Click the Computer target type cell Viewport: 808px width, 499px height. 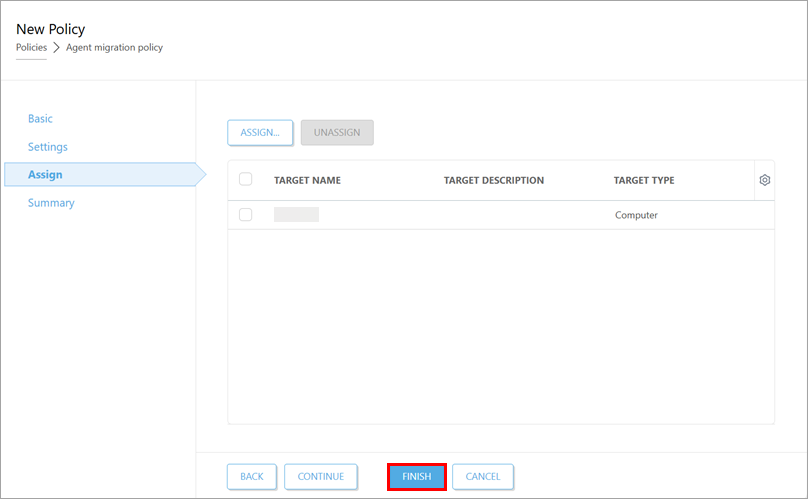click(636, 215)
